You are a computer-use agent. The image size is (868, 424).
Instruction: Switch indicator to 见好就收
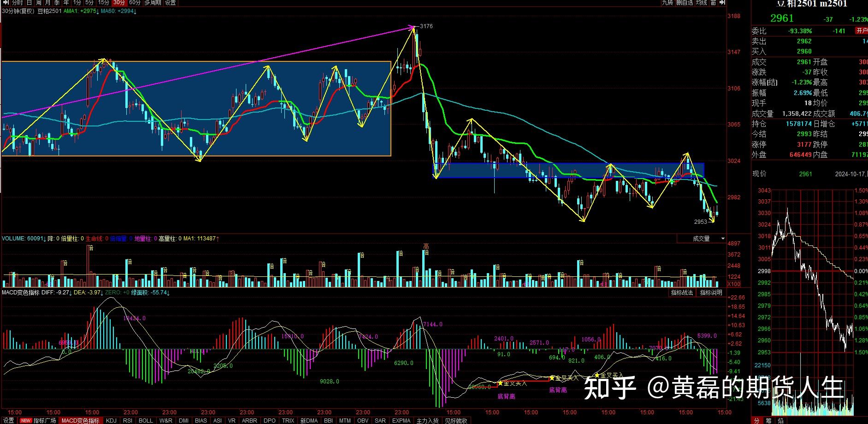(455, 421)
